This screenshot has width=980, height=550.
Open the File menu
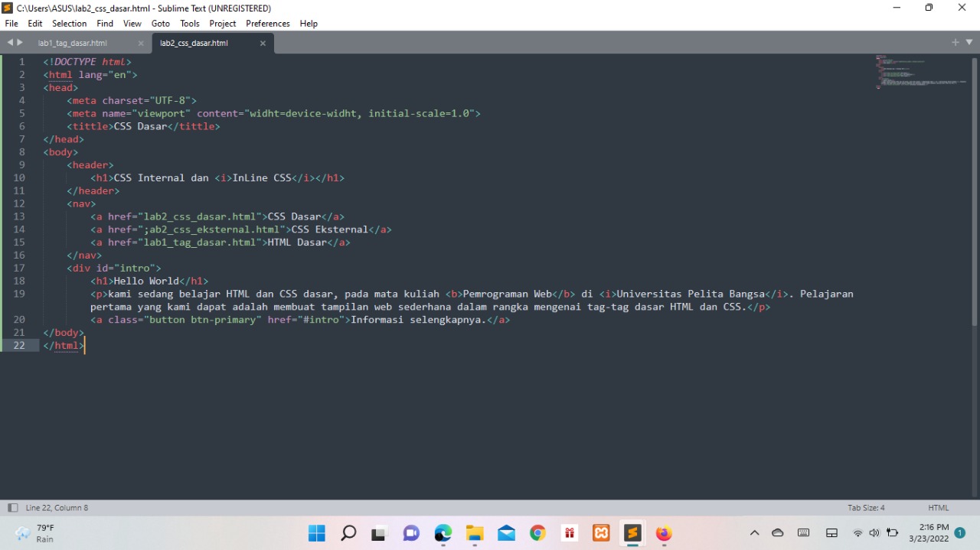[11, 24]
